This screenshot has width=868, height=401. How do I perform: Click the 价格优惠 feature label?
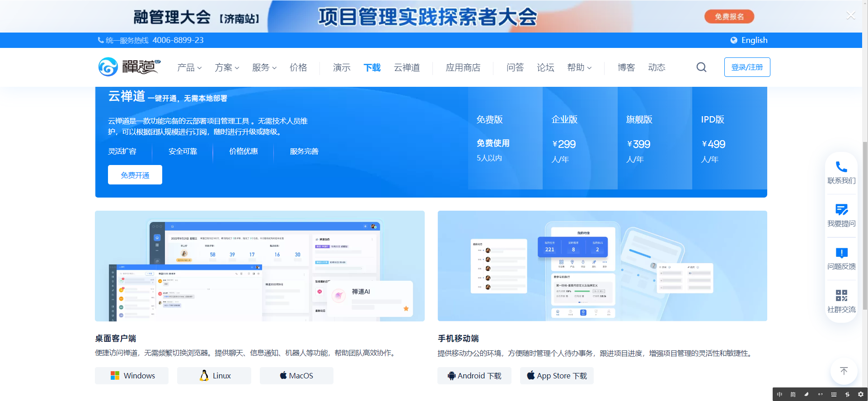pos(243,151)
